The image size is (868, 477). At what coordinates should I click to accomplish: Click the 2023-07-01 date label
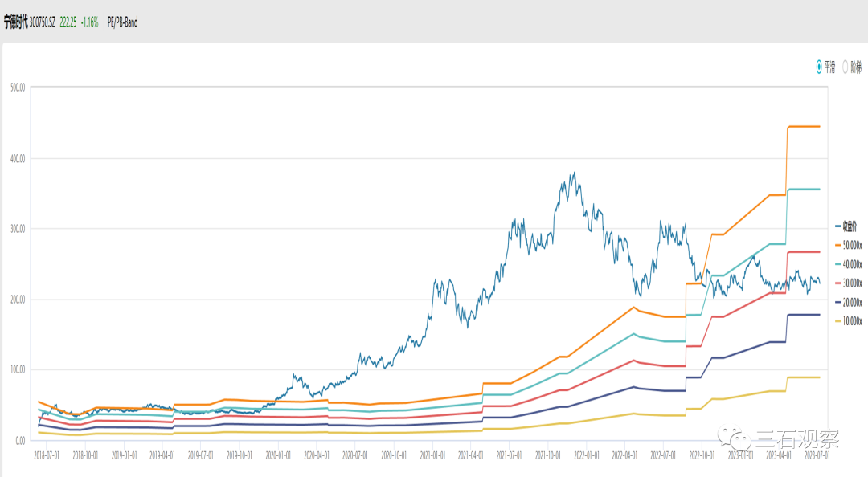[x=817, y=455]
